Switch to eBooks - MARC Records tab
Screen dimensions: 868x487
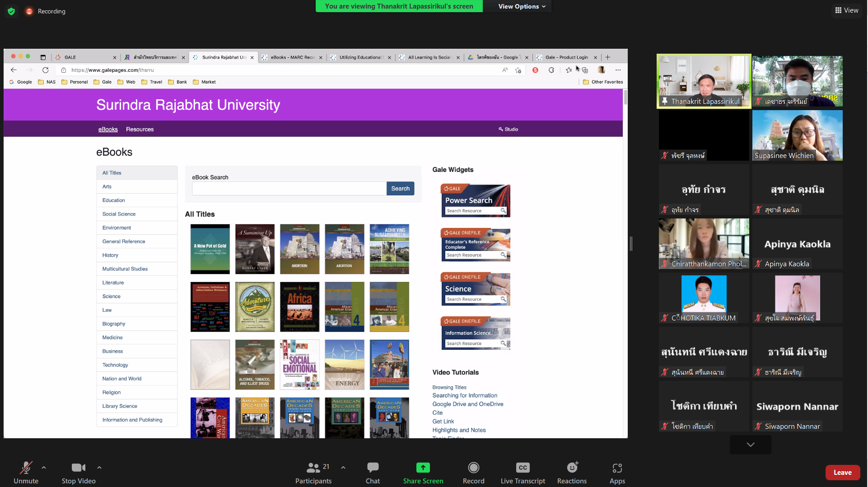[x=292, y=57]
